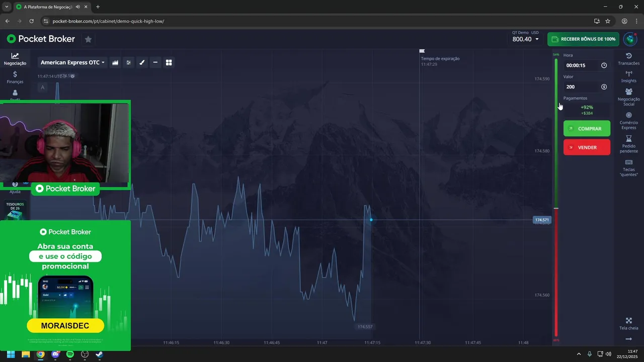
Task: Click gear icon next to UTC time
Action: coord(72,76)
